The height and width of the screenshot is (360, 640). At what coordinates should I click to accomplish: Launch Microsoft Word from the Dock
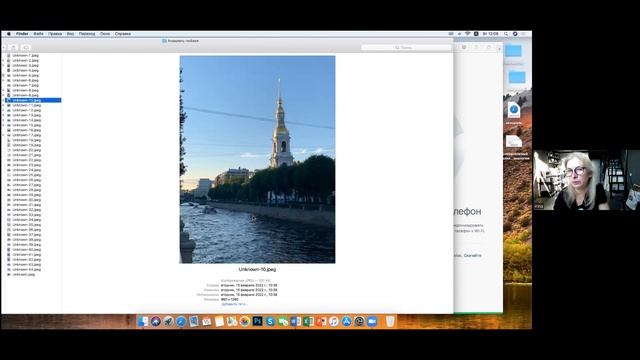pyautogui.click(x=296, y=322)
